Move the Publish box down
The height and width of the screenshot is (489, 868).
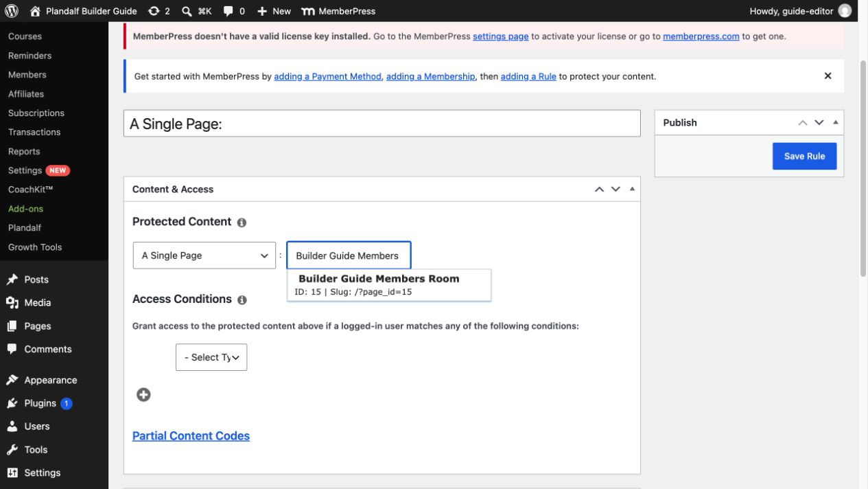819,122
